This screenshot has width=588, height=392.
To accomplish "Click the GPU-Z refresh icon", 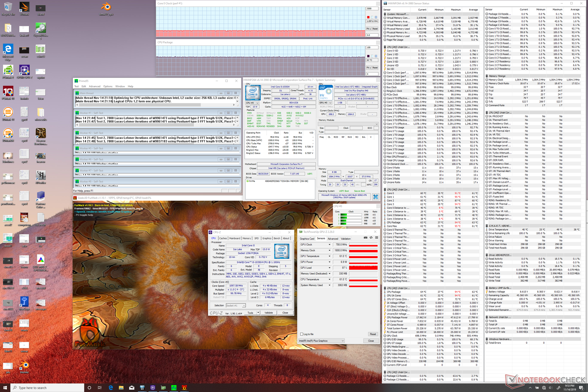I will [371, 238].
